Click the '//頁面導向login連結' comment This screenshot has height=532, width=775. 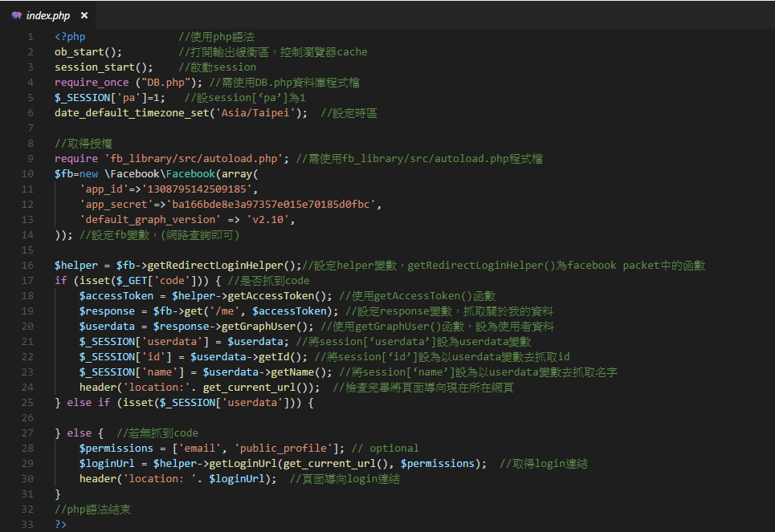tap(345, 479)
